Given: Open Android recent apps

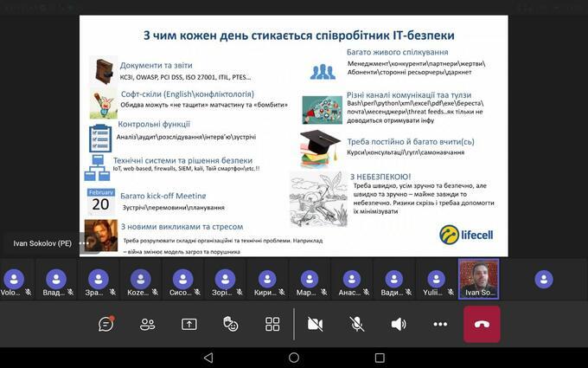Looking at the screenshot, I should (x=380, y=358).
